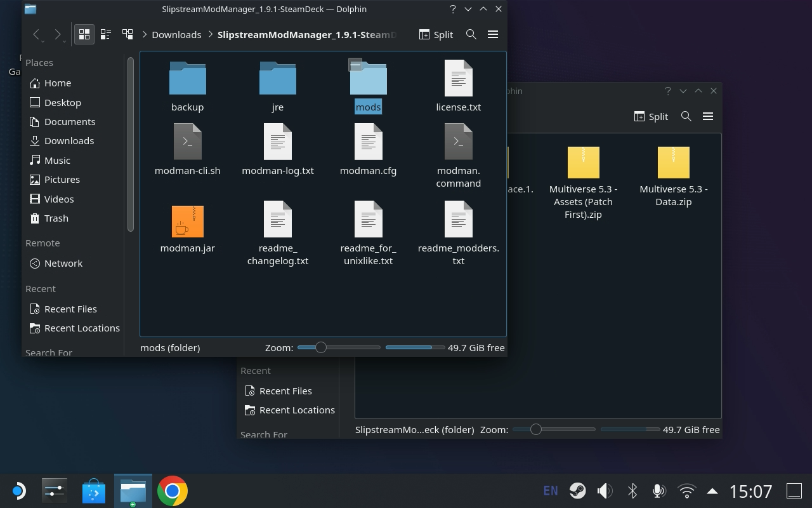Adjust Zoom slider in back window
This screenshot has width=812, height=508.
click(x=554, y=429)
